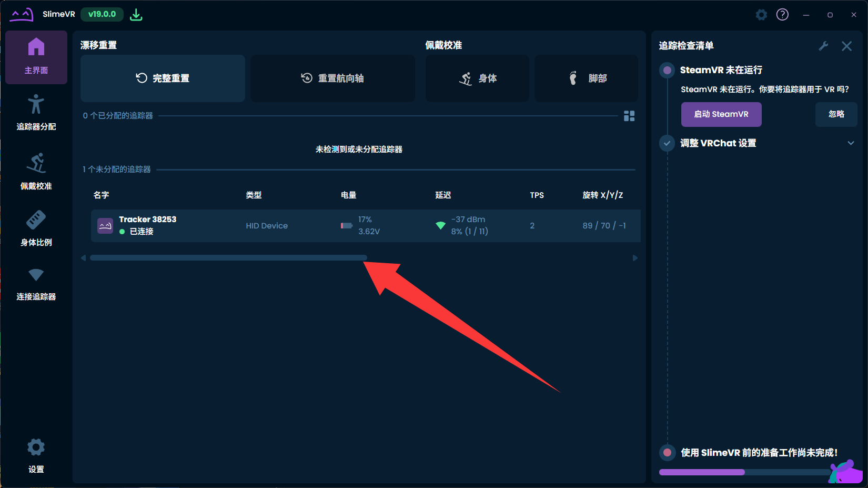868x488 pixels.
Task: Close the 追踪检查清单 panel
Action: [x=846, y=46]
